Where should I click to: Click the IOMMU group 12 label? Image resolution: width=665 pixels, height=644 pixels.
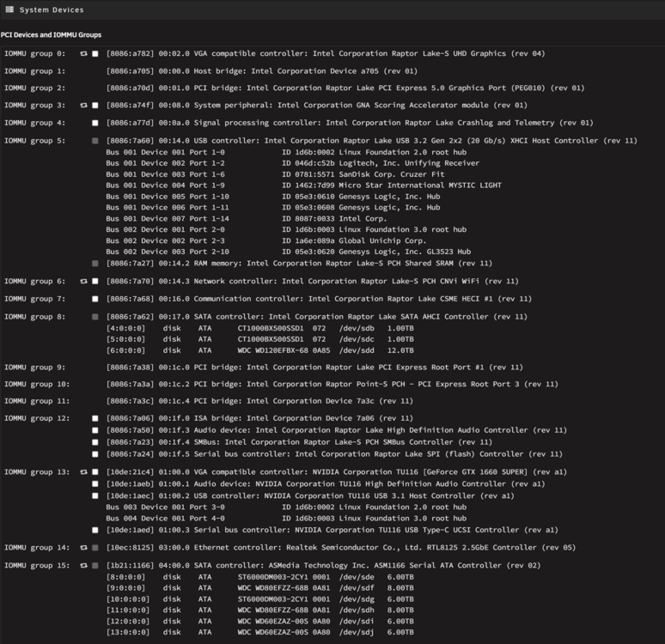[x=37, y=418]
